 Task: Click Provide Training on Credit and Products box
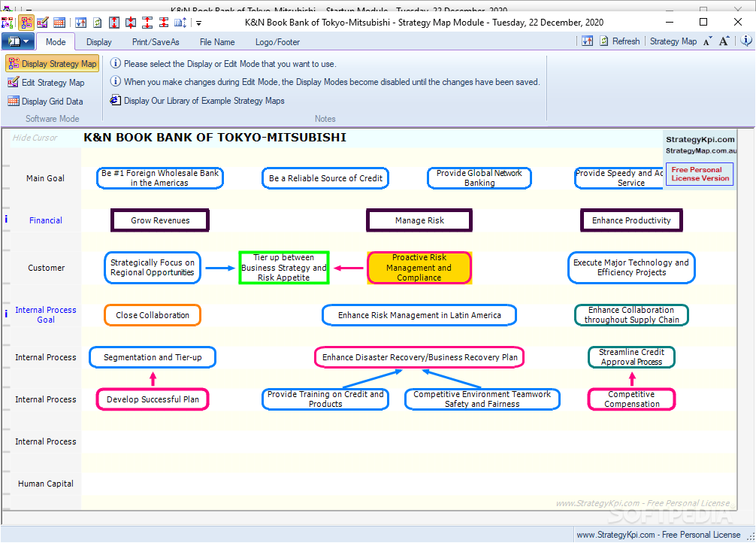click(325, 399)
